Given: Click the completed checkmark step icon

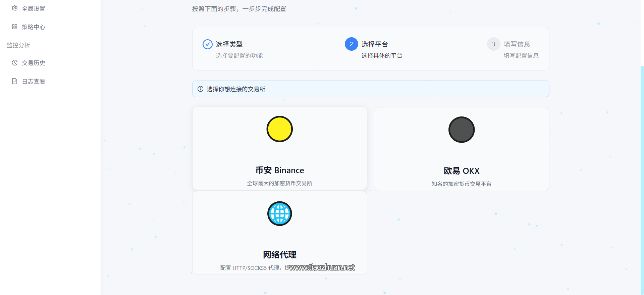Looking at the screenshot, I should pos(207,44).
